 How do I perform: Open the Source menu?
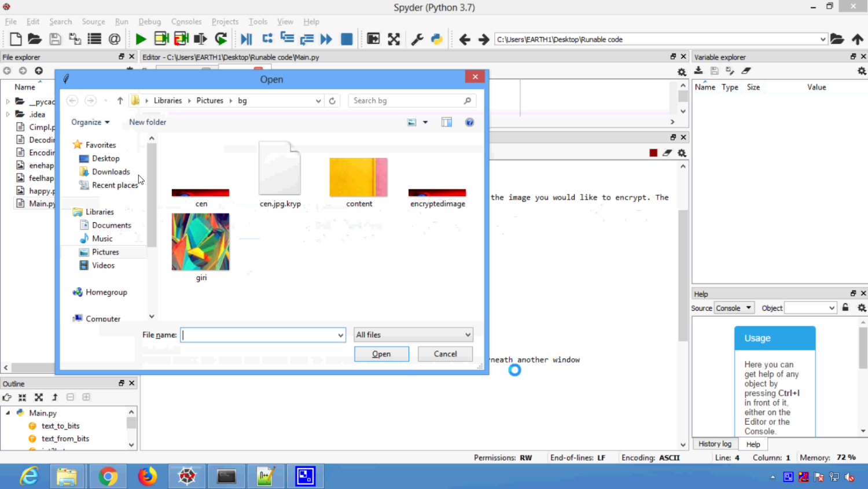pos(93,21)
